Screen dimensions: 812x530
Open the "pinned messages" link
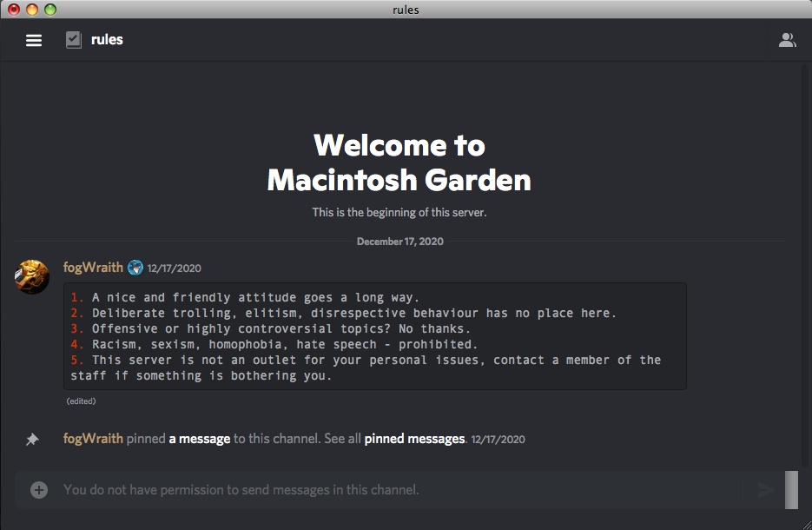point(414,439)
